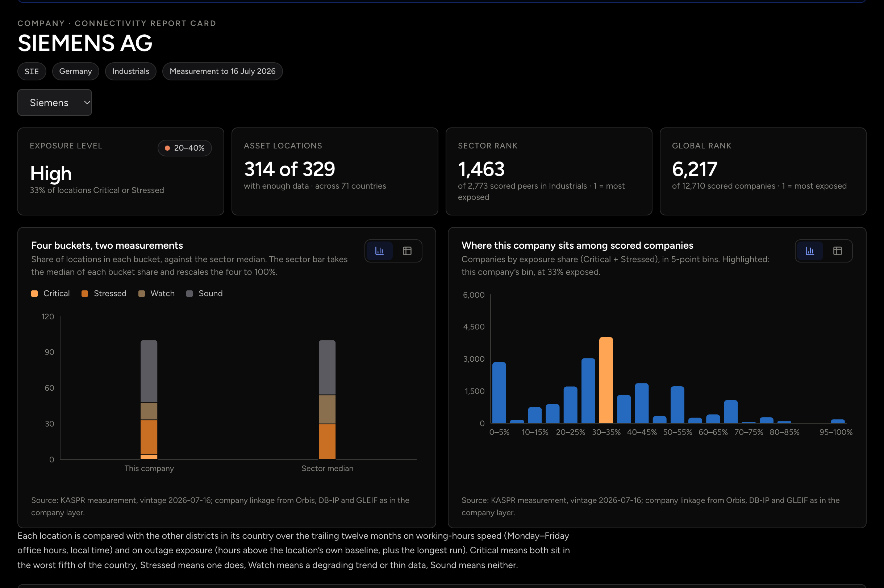Open the Siemens company dropdown
Screen dimensions: 884x588
tap(55, 102)
